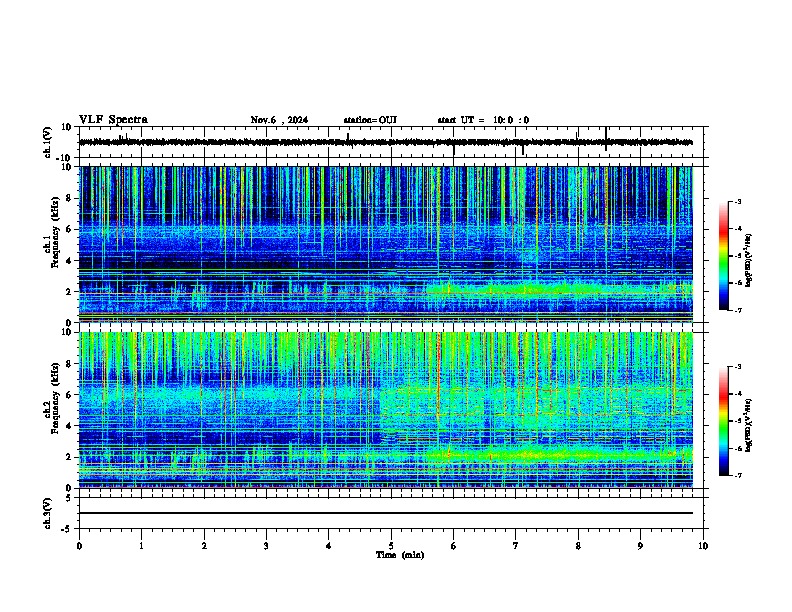
Task: Click the "-10" tick on ch.1(V) axis
Action: coord(65,158)
